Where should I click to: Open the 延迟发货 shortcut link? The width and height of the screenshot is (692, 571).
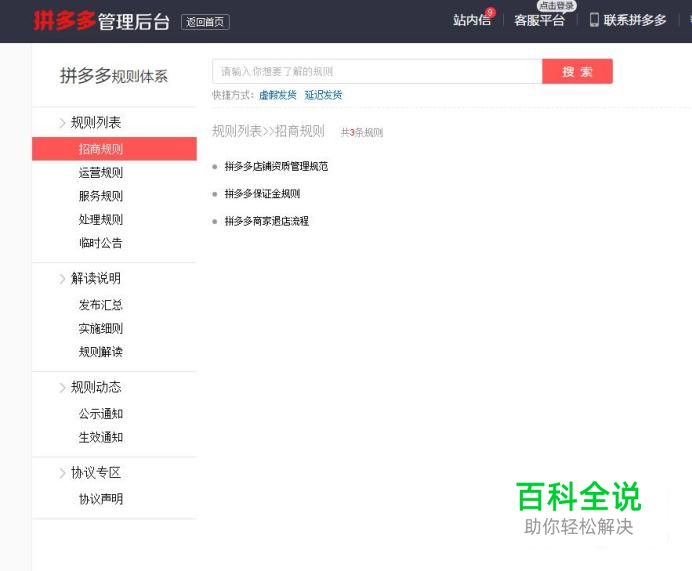click(x=323, y=95)
